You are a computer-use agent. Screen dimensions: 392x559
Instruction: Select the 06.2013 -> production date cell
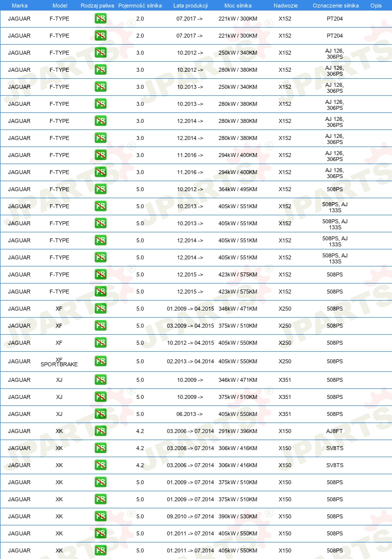coord(190,414)
